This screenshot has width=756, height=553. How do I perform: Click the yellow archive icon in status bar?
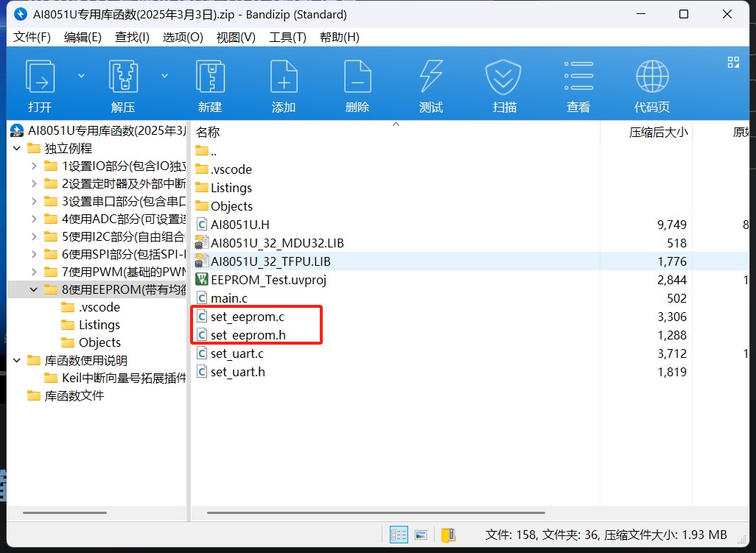click(449, 535)
